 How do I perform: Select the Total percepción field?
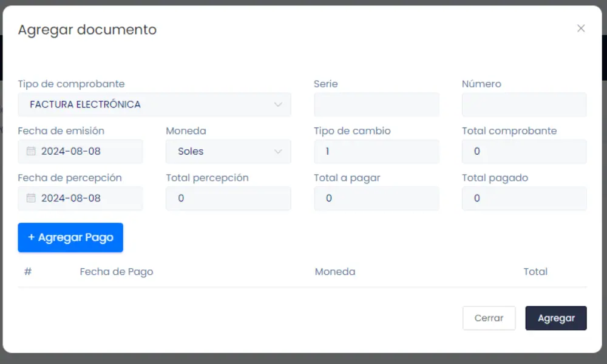tap(228, 198)
